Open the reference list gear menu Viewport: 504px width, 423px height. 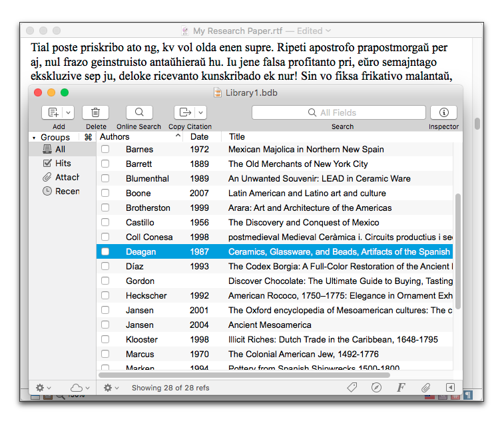(x=111, y=388)
